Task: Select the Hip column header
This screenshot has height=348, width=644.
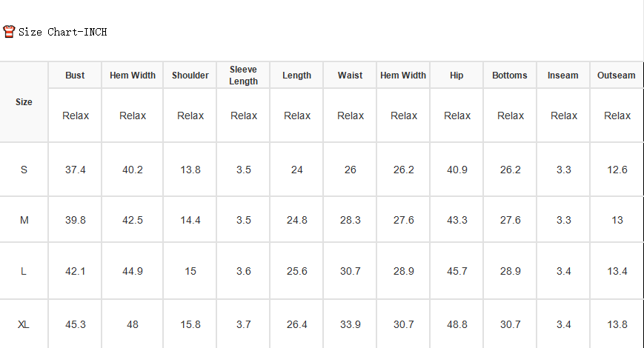Action: coord(457,76)
